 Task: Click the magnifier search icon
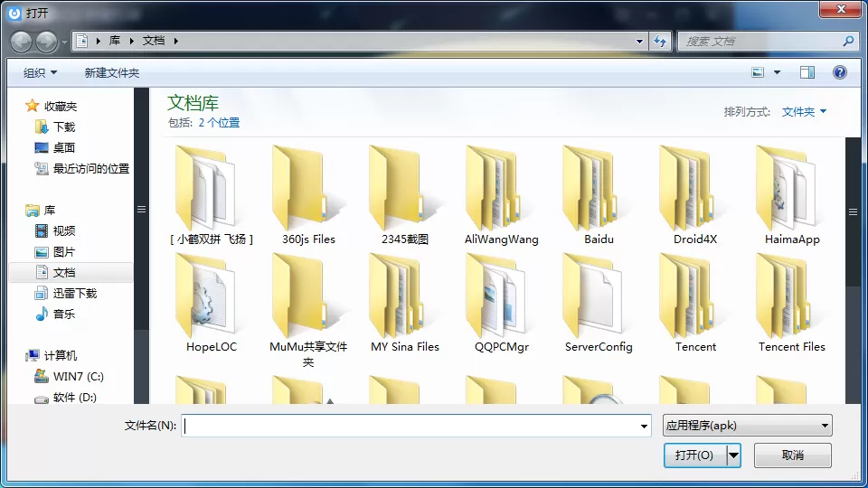(x=848, y=41)
